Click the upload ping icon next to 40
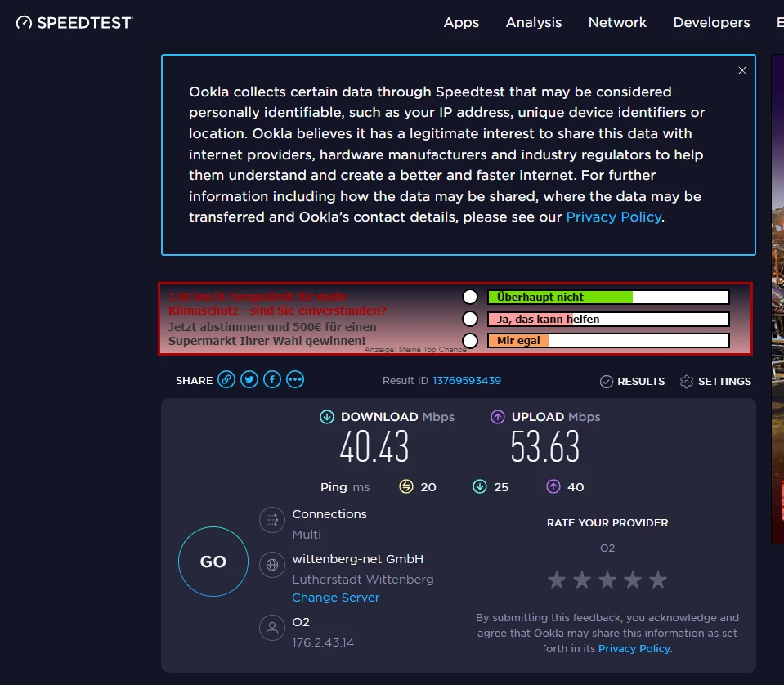The width and height of the screenshot is (784, 685). (x=553, y=486)
